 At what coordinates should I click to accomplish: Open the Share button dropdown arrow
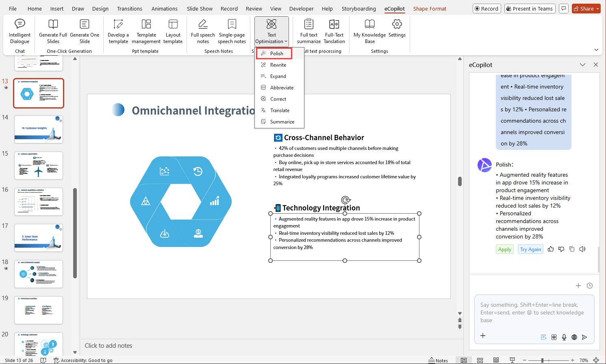click(x=598, y=9)
